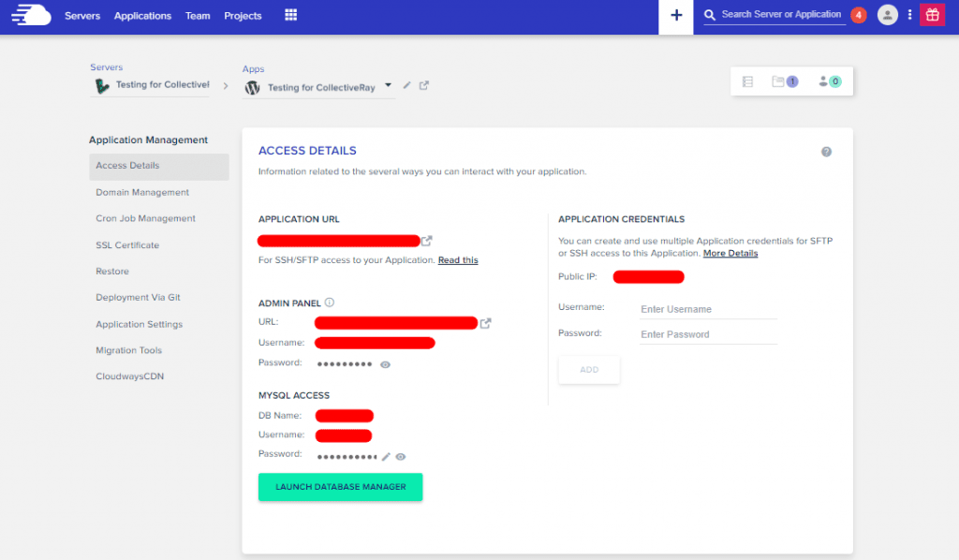Edit the application name with the pencil icon
Viewport: 959px width, 560px height.
[x=406, y=85]
